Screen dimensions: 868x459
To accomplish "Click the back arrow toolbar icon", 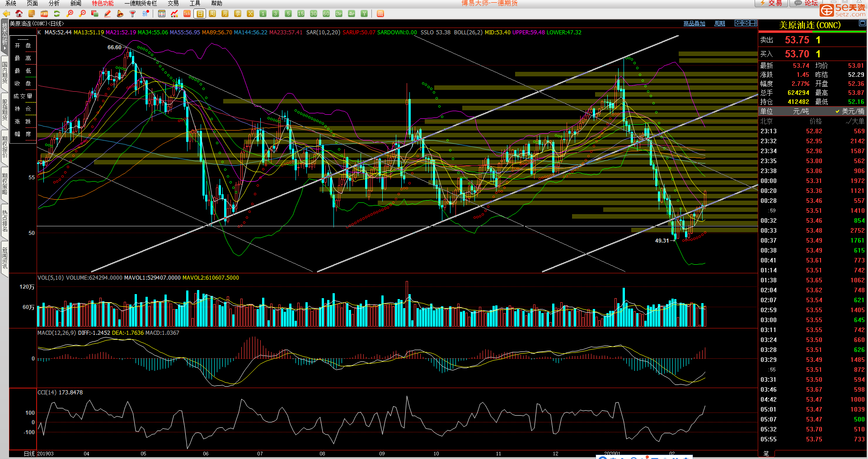I will pyautogui.click(x=6, y=14).
